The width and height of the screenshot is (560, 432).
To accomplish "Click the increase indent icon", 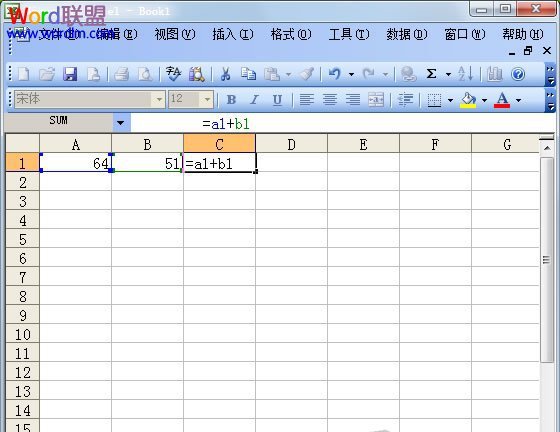I will [405, 100].
